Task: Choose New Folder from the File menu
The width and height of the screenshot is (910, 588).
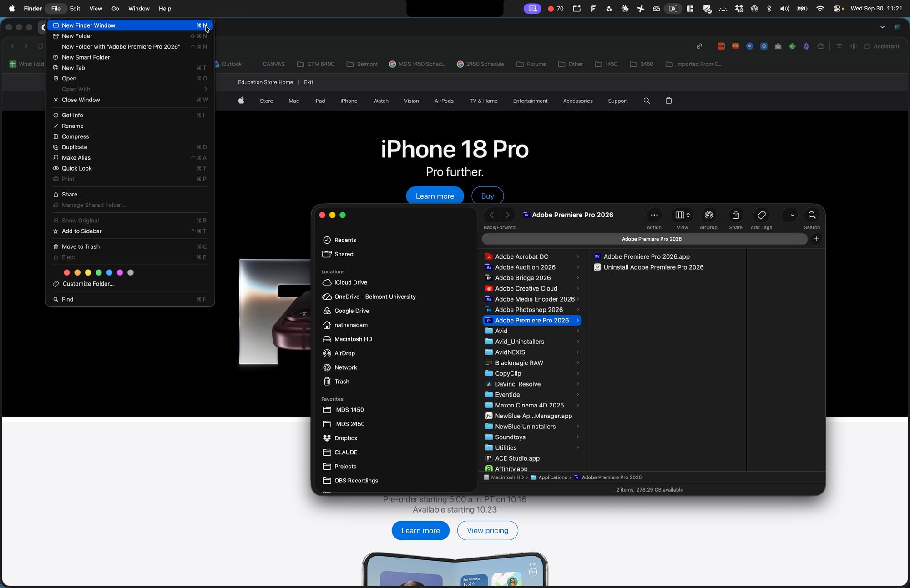Action: pos(130,36)
